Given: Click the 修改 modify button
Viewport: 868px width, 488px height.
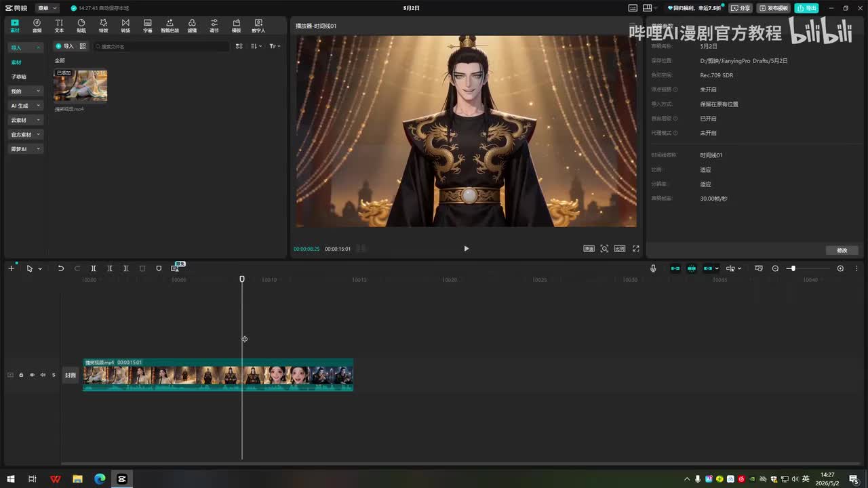Looking at the screenshot, I should [842, 250].
